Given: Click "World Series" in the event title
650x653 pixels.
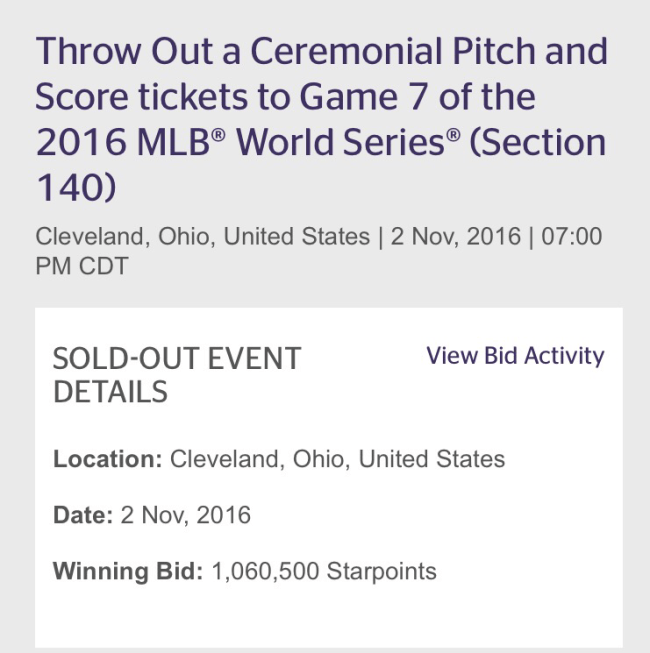Looking at the screenshot, I should point(355,142).
